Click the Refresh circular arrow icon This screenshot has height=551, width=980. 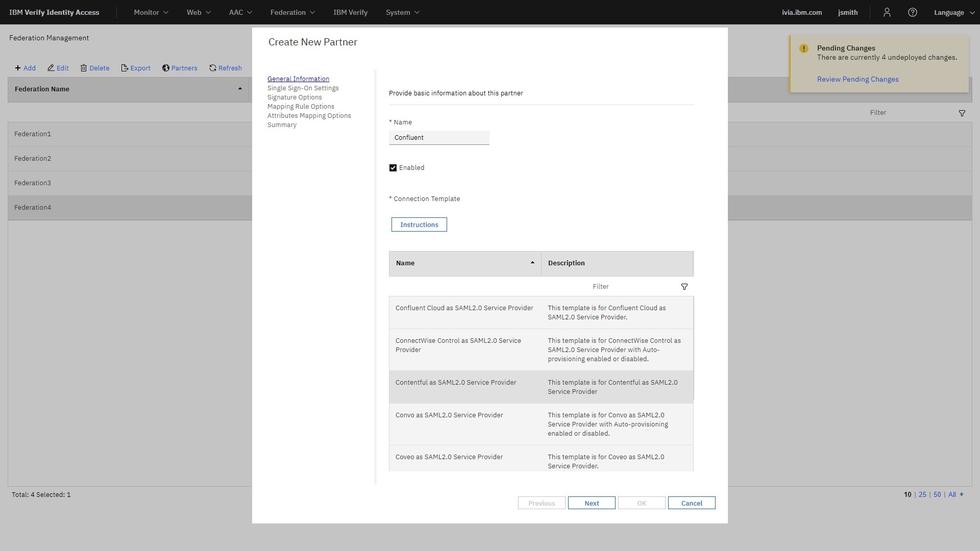coord(213,68)
